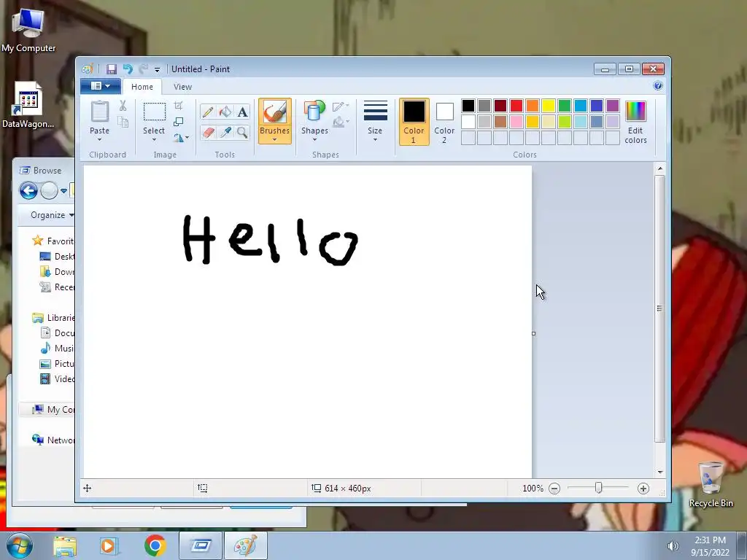Select Favorites in Browse window tree
The width and height of the screenshot is (747, 560).
pos(53,241)
